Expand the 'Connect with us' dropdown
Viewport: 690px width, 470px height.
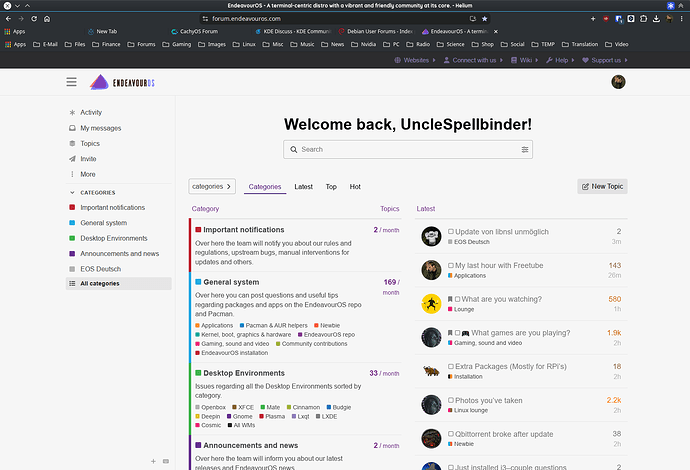point(473,60)
